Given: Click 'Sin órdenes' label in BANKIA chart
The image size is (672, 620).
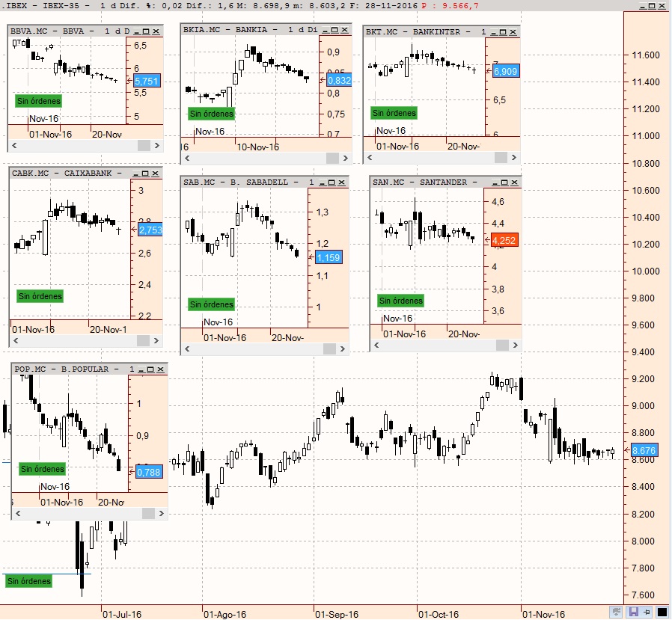Looking at the screenshot, I should tap(212, 114).
